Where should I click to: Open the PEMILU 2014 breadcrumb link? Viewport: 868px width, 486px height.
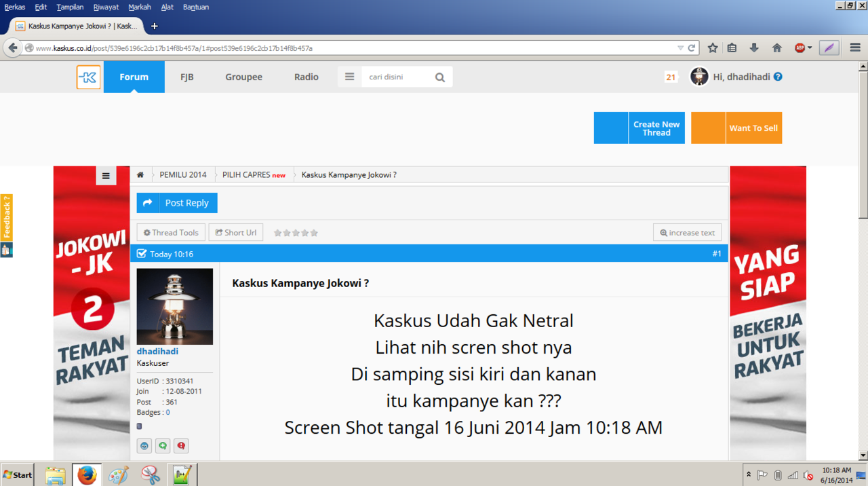(183, 175)
